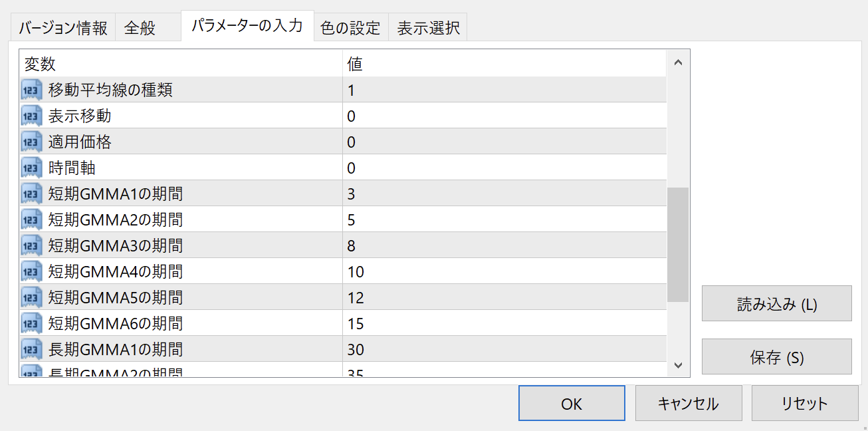
Task: Switch to the バージョン情報 tab
Action: click(62, 28)
